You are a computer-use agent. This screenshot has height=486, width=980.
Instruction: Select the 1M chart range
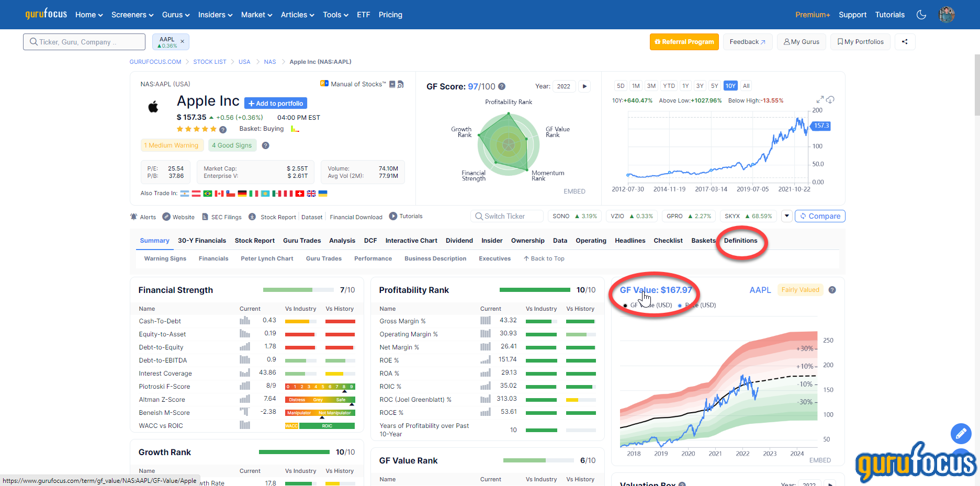(636, 86)
